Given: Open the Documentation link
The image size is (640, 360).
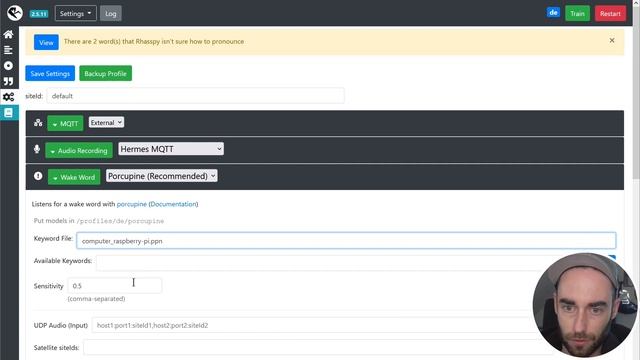Looking at the screenshot, I should click(173, 204).
